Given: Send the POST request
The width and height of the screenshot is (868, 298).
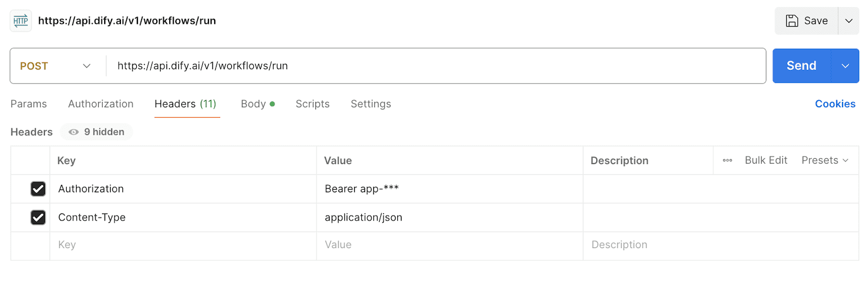Looking at the screenshot, I should click(801, 66).
